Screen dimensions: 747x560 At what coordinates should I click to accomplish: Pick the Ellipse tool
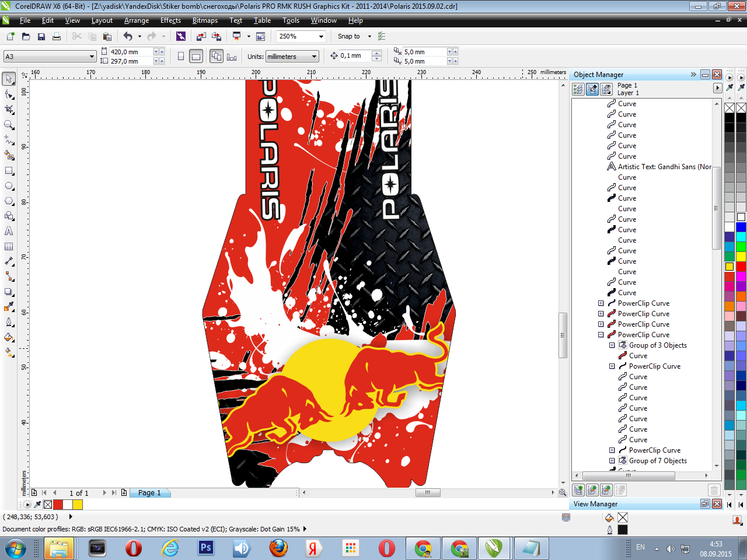coord(9,186)
